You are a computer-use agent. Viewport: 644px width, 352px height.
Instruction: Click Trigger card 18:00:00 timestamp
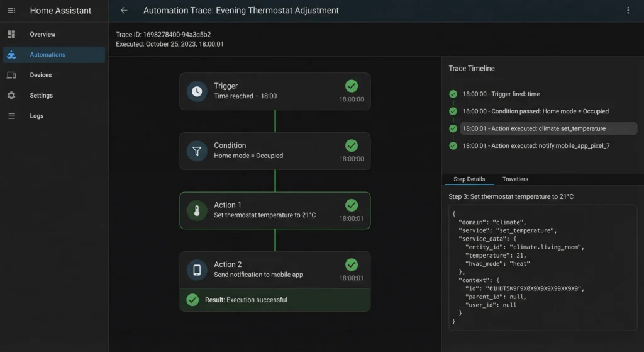pyautogui.click(x=351, y=99)
